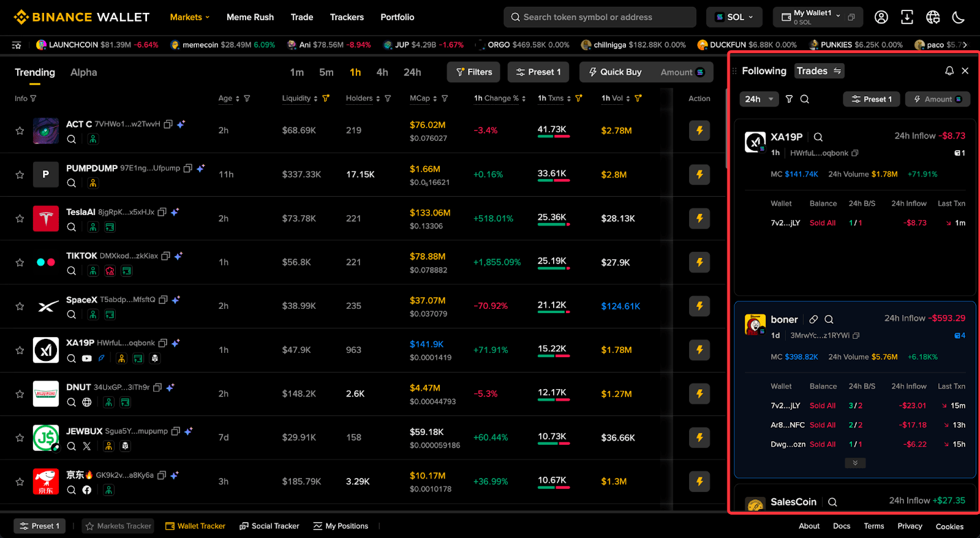Open notification bell in Following panel

pos(949,71)
